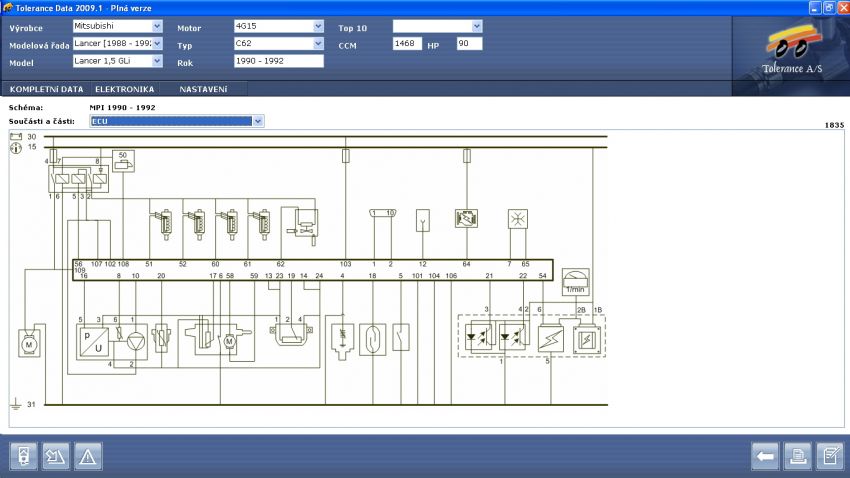Image resolution: width=850 pixels, height=478 pixels.
Task: Click the print document icon
Action: click(x=797, y=457)
